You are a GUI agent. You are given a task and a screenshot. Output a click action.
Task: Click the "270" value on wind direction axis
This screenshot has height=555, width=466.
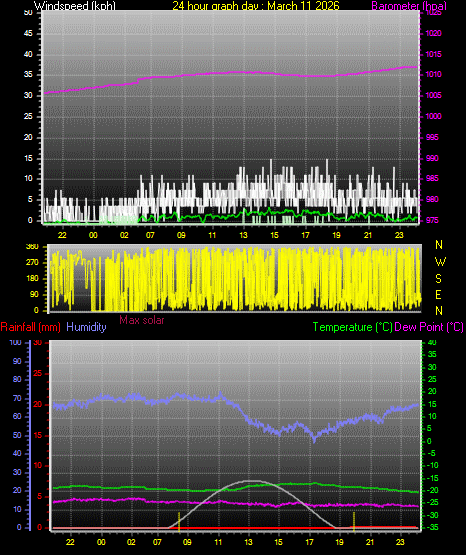click(32, 263)
